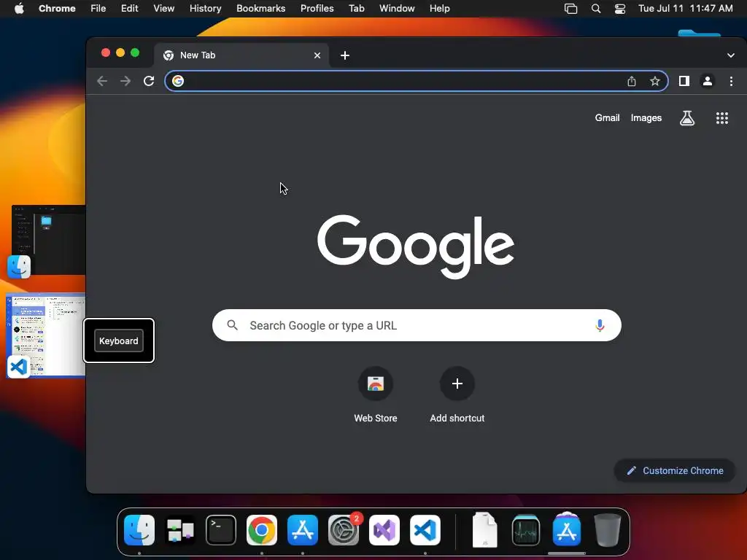Open App Store from the Dock
Image resolution: width=747 pixels, height=560 pixels.
(303, 530)
